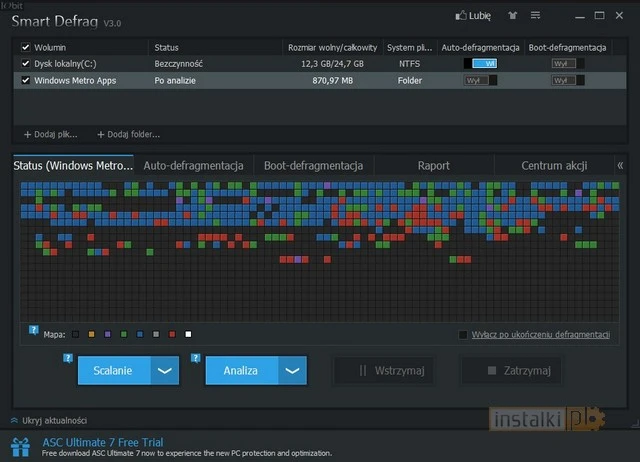This screenshot has height=462, width=640.
Task: Click the help icon next to Mapa legend
Action: [33, 330]
